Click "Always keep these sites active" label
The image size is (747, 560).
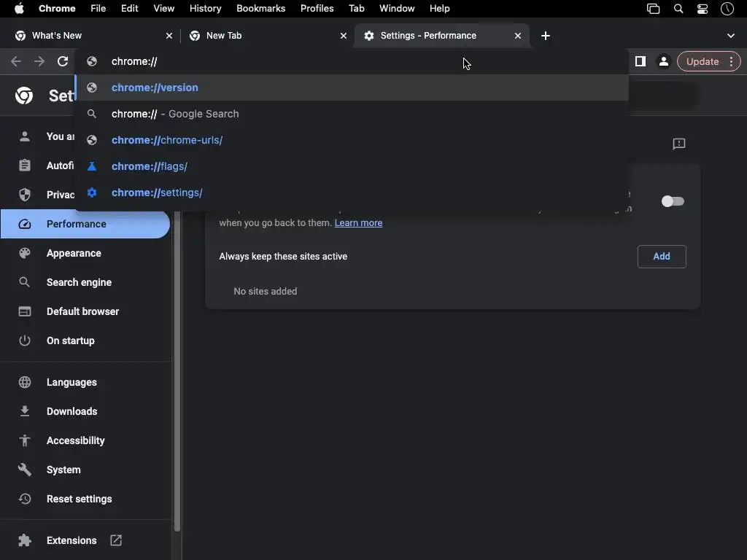pos(283,257)
